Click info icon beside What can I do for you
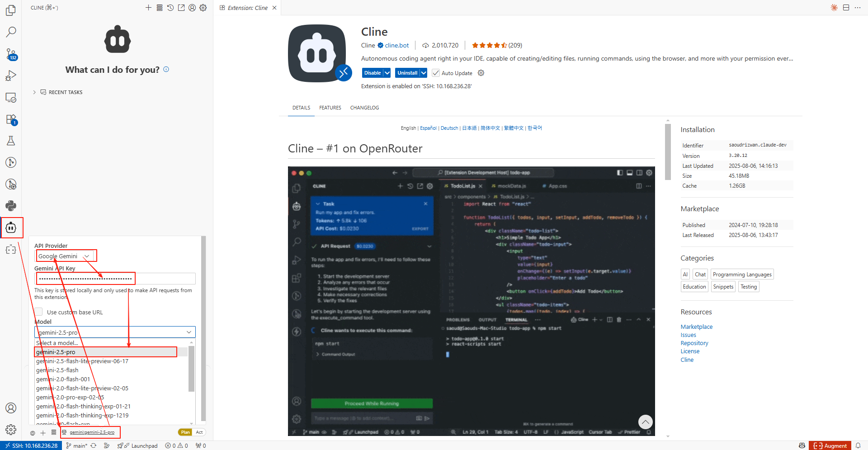 (x=166, y=69)
